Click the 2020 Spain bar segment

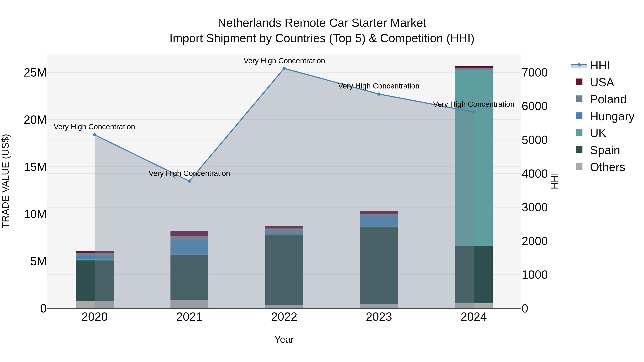point(94,281)
